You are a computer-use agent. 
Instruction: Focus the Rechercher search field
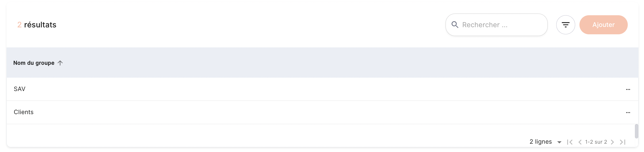[496, 25]
